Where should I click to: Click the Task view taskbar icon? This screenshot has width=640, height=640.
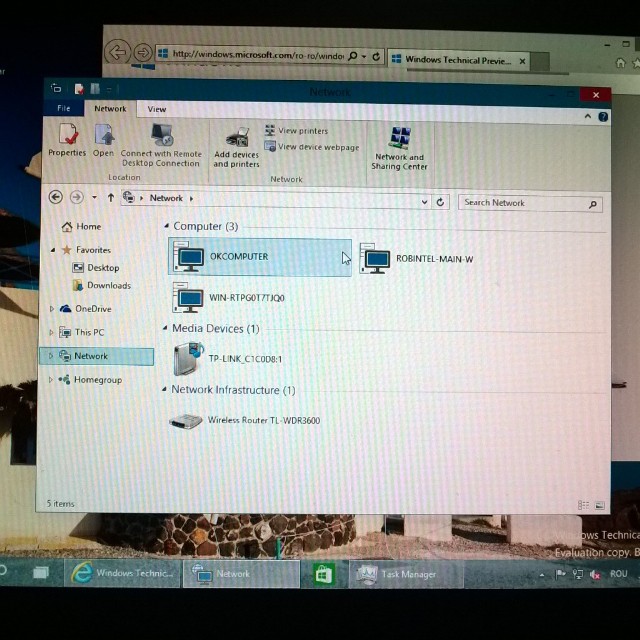point(41,573)
